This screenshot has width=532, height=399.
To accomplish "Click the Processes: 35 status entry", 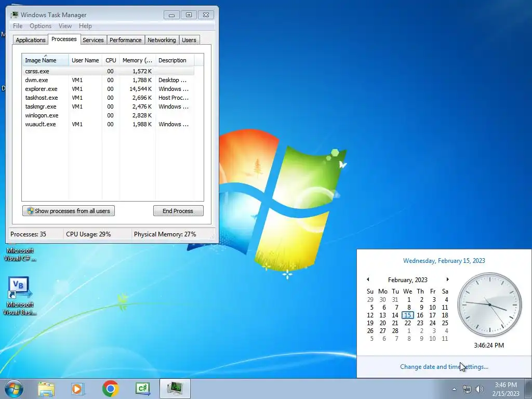I will 28,234.
